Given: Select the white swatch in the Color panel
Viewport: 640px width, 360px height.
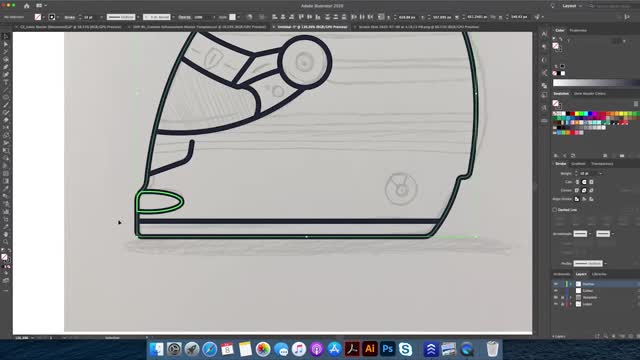Looking at the screenshot, I should [563, 73].
